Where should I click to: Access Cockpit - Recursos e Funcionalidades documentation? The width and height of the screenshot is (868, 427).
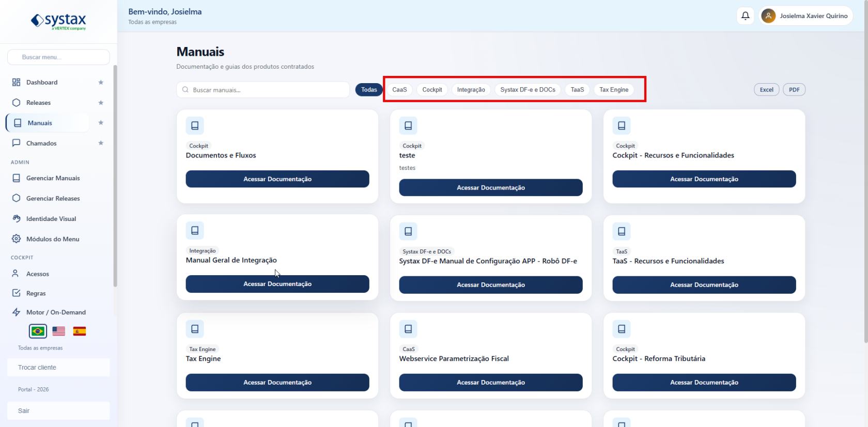coord(704,179)
